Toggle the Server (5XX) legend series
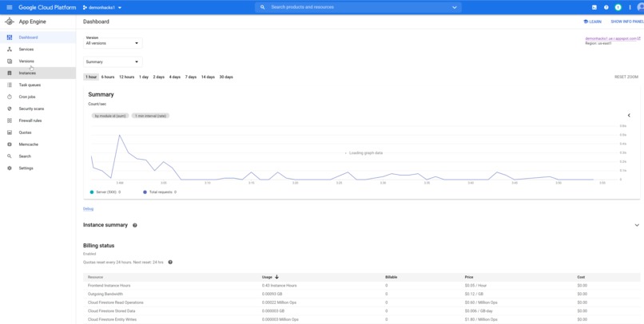Screen dimensions: 644x324 (x=105, y=192)
